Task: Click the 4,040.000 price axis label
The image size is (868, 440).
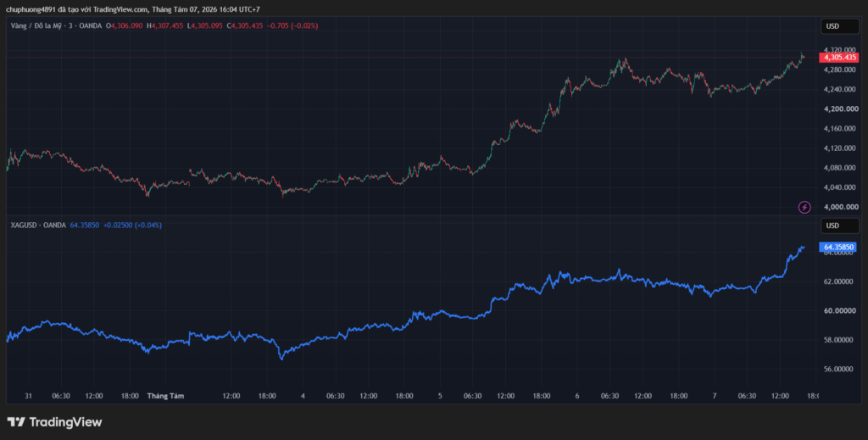Action: 838,187
